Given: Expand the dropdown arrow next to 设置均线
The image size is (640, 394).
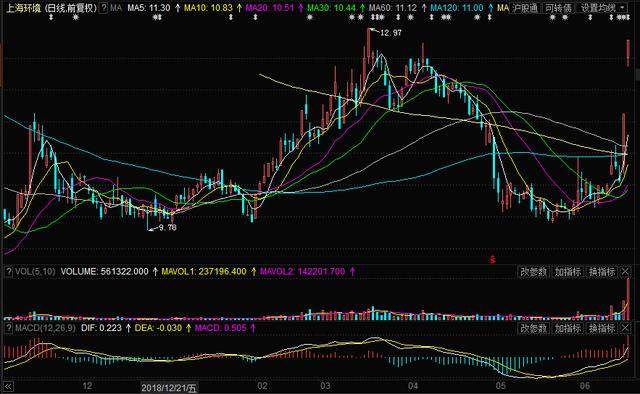Looking at the screenshot, I should (623, 8).
